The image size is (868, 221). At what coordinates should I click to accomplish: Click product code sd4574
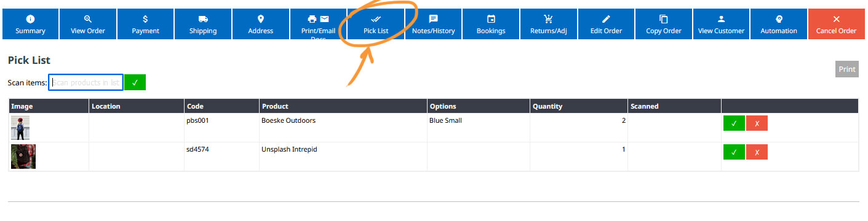point(197,149)
